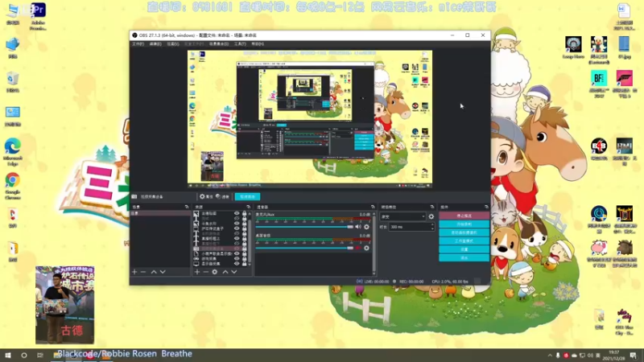Screen dimensions: 644x362
Task: Unmute the red 桌面音频 speaker icon
Action: (x=358, y=248)
